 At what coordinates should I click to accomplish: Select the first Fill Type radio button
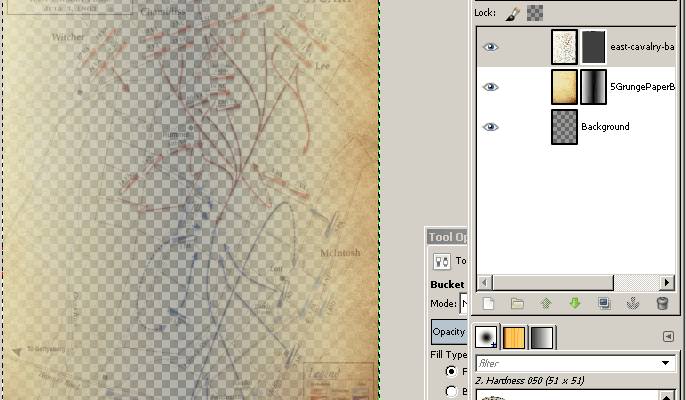450,371
